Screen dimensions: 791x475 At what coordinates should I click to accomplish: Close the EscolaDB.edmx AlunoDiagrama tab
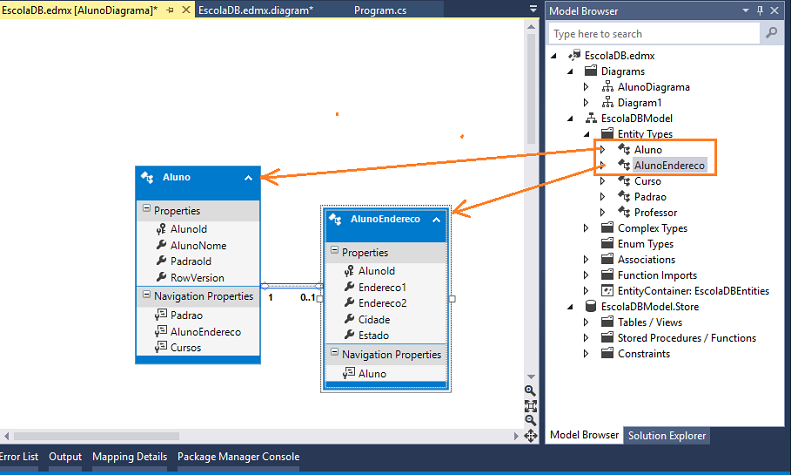[x=186, y=10]
